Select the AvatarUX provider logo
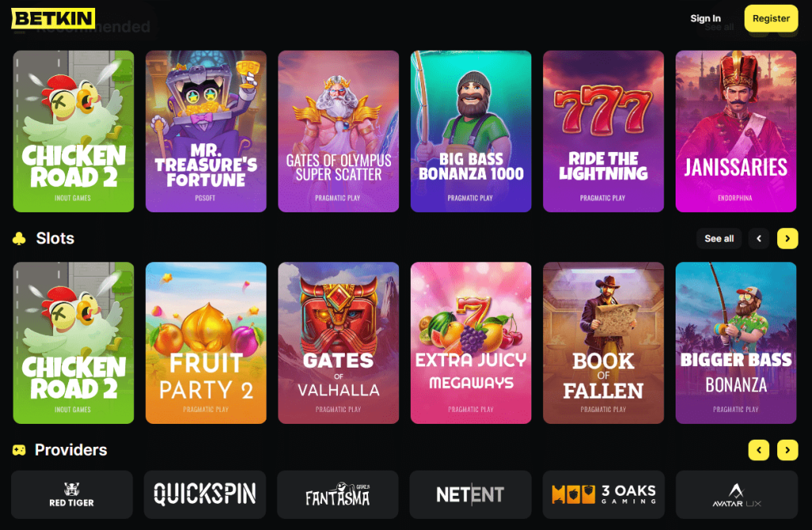Screen dimensions: 812x530 (x=737, y=494)
